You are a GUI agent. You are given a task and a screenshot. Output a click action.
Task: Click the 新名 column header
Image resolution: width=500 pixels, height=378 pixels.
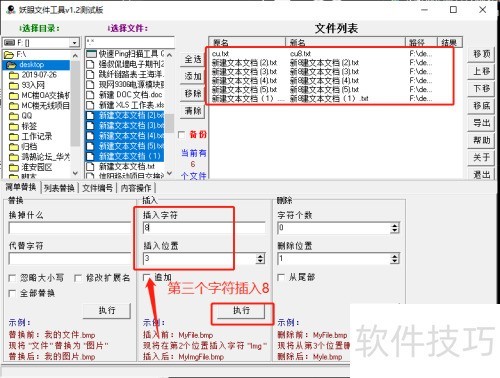345,42
